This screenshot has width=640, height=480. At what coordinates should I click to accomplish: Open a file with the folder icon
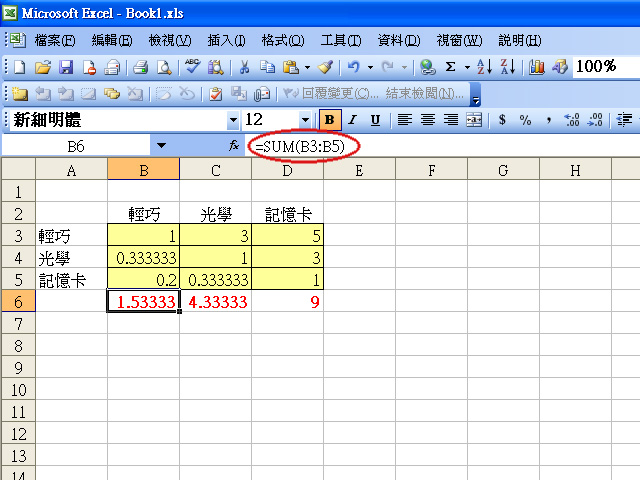coord(43,67)
